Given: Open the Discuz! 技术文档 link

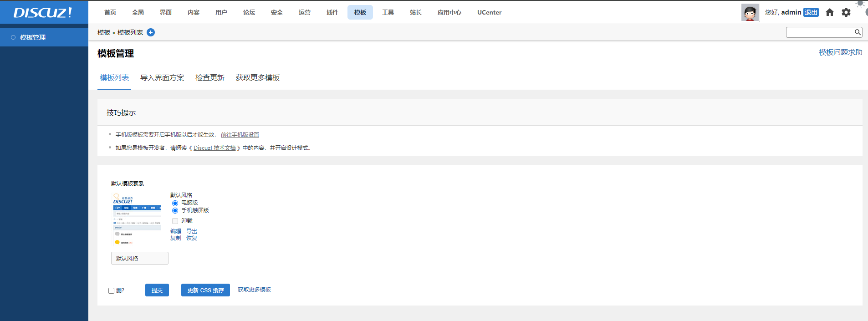Looking at the screenshot, I should coord(214,148).
